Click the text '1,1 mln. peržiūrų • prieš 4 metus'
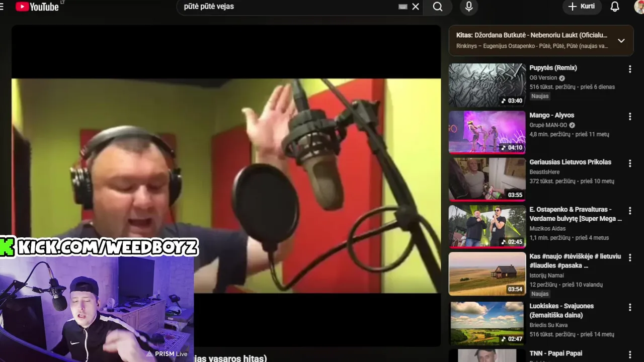Viewport: 644px width, 362px height. point(569,238)
